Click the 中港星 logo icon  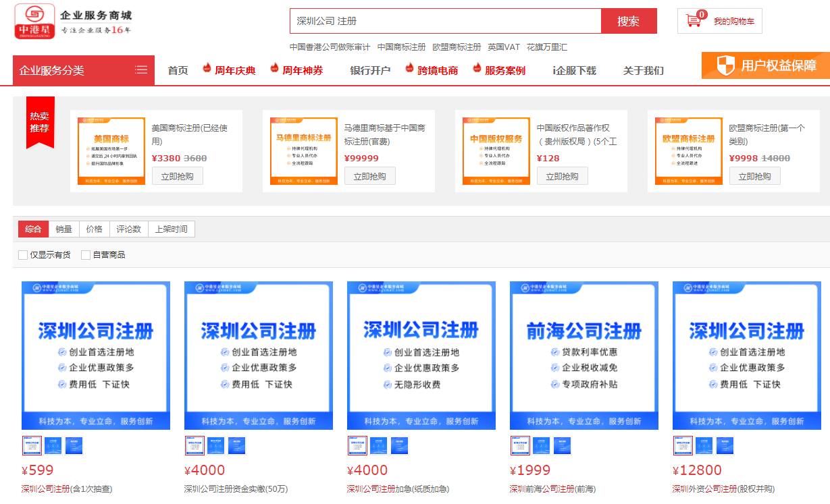(34, 22)
